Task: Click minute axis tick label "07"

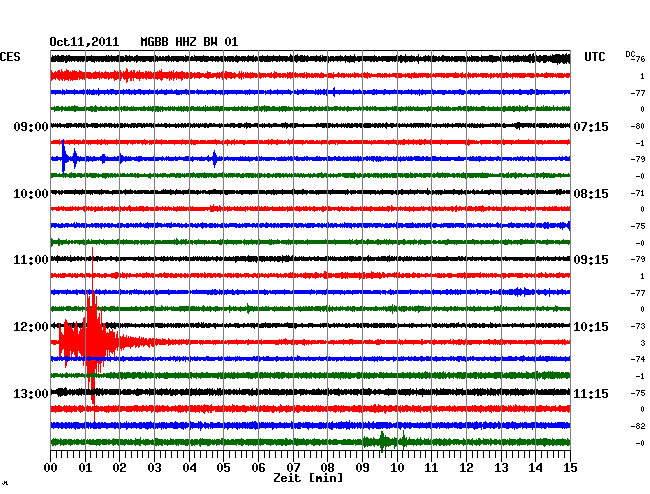Action: 293,468
